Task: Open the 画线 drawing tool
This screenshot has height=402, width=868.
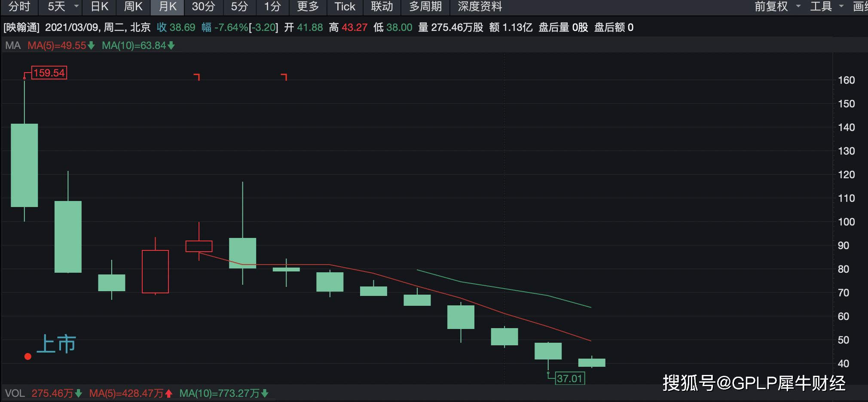Action: [861, 7]
